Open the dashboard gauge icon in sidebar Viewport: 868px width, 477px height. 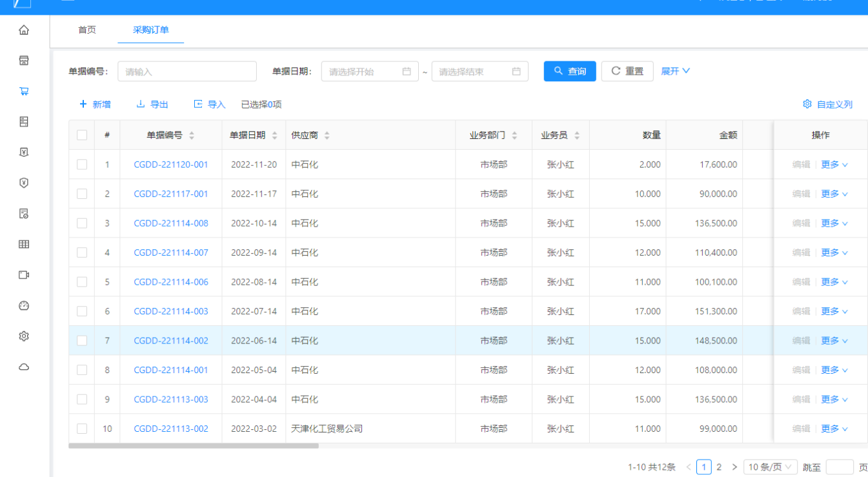24,305
